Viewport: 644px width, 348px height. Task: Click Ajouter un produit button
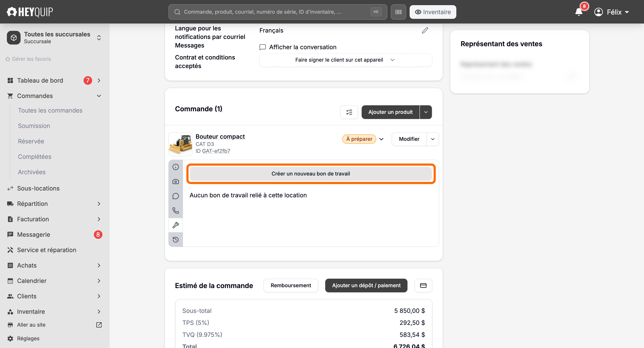point(390,112)
